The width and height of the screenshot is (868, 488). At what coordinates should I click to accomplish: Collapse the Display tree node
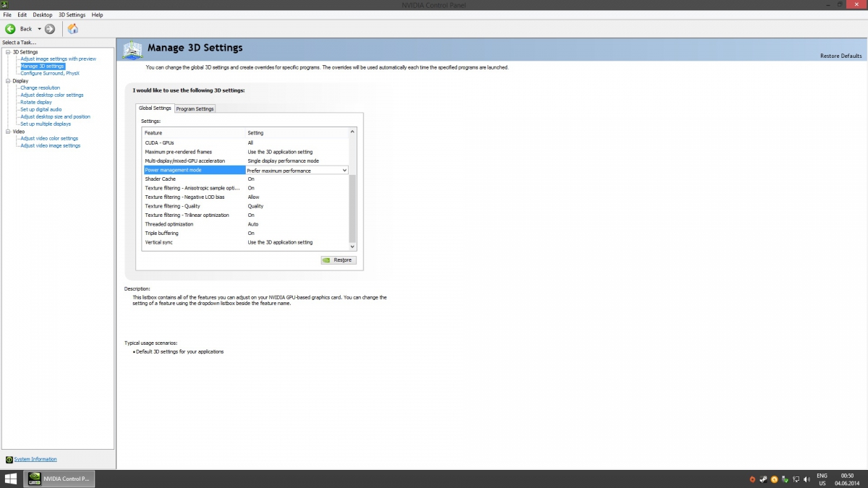[7, 81]
